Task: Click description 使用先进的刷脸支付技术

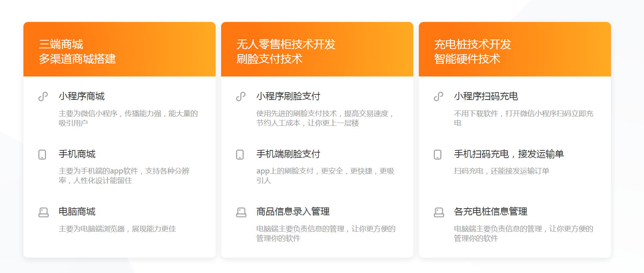Action: pyautogui.click(x=325, y=118)
